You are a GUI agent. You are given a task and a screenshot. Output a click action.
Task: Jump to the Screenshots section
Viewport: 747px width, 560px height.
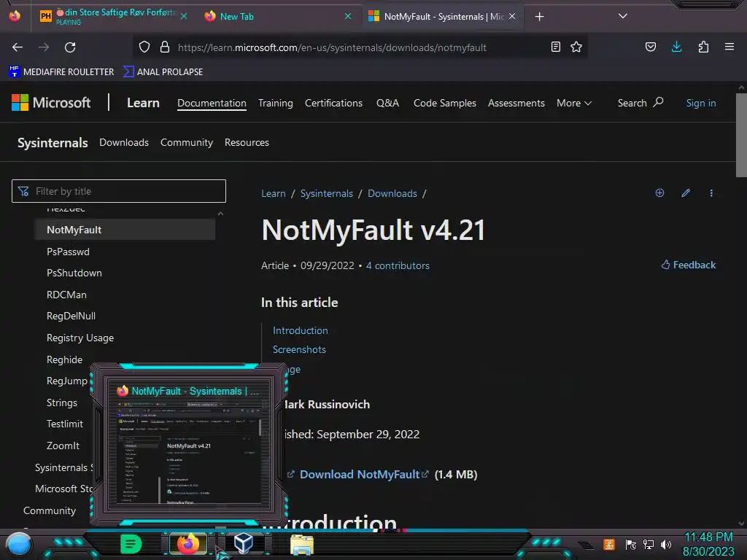[299, 349]
